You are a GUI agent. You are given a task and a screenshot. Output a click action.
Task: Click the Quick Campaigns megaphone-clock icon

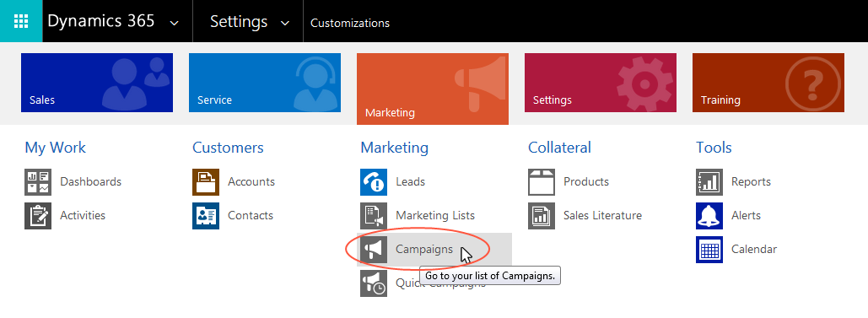[374, 283]
